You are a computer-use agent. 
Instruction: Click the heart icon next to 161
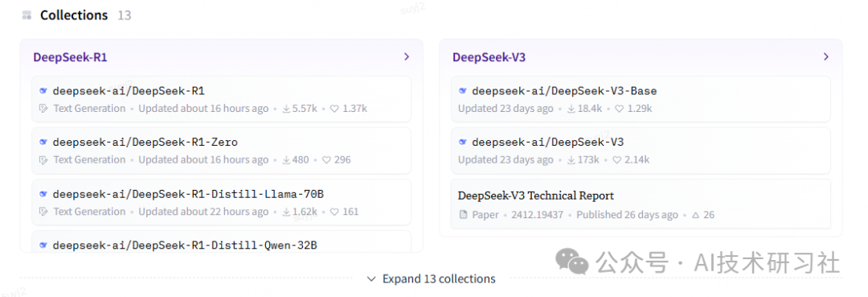click(334, 212)
